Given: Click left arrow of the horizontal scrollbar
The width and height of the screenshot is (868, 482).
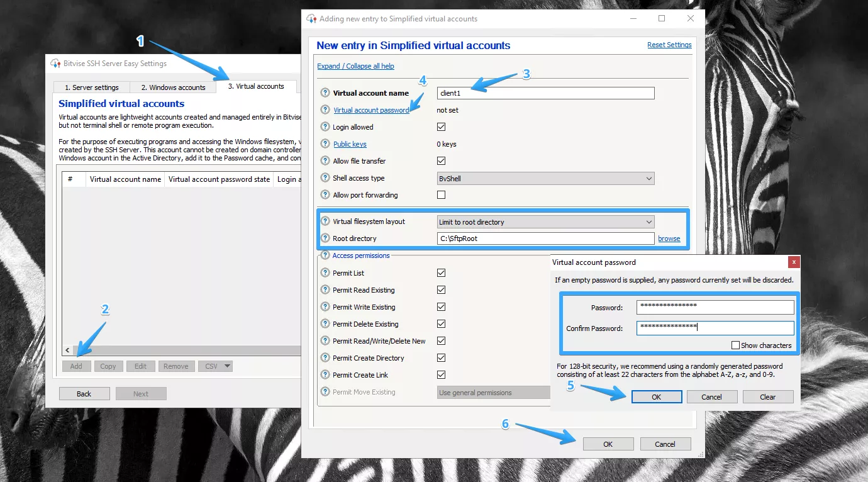Looking at the screenshot, I should [68, 350].
